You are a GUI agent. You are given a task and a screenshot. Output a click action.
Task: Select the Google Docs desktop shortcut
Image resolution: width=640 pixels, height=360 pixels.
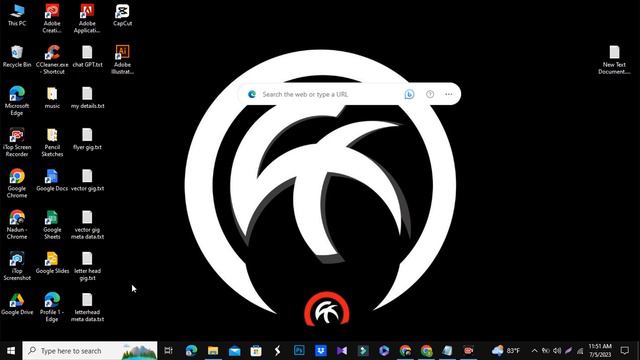point(52,180)
